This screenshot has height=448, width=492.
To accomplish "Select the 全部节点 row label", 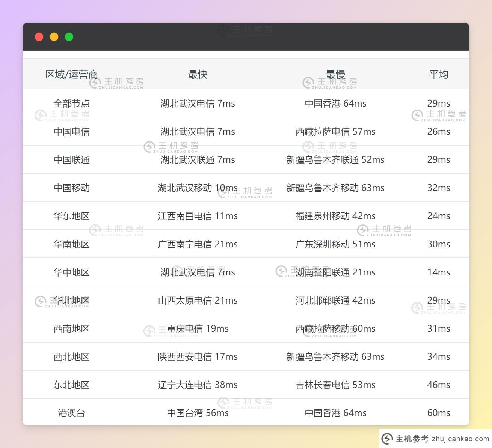I will (x=72, y=103).
